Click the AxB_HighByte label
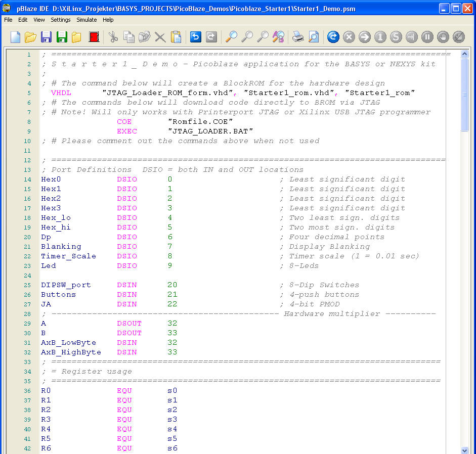This screenshot has width=476, height=454. click(71, 352)
